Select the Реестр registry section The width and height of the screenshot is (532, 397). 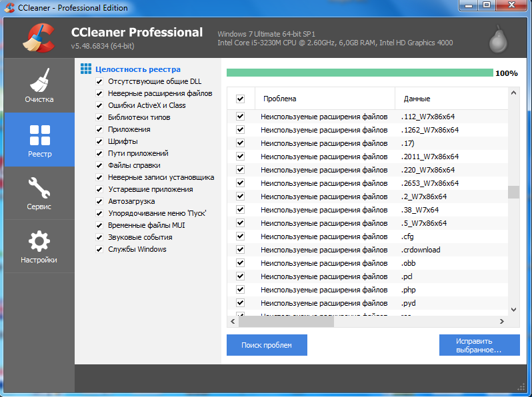click(39, 139)
